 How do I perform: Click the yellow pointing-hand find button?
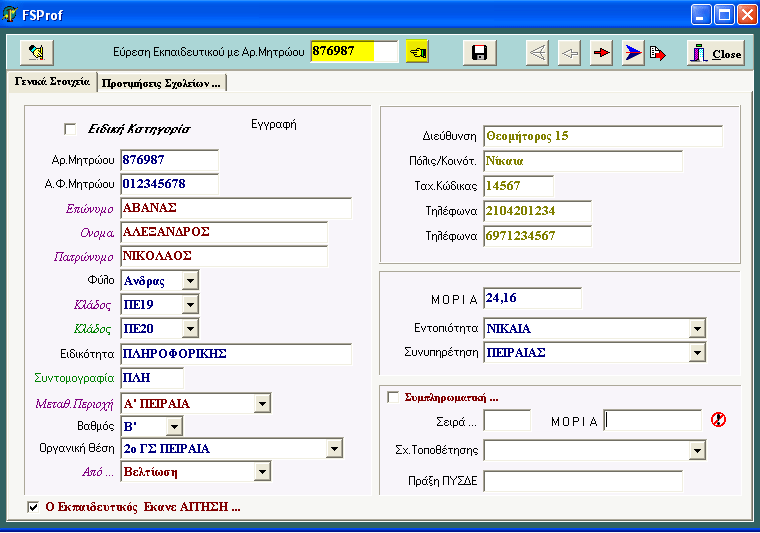coord(417,52)
